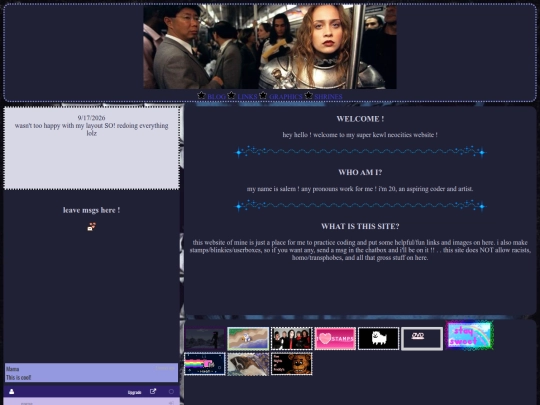The height and width of the screenshot is (405, 540).
Task: Click the bird wing stamp
Action: 248,364
